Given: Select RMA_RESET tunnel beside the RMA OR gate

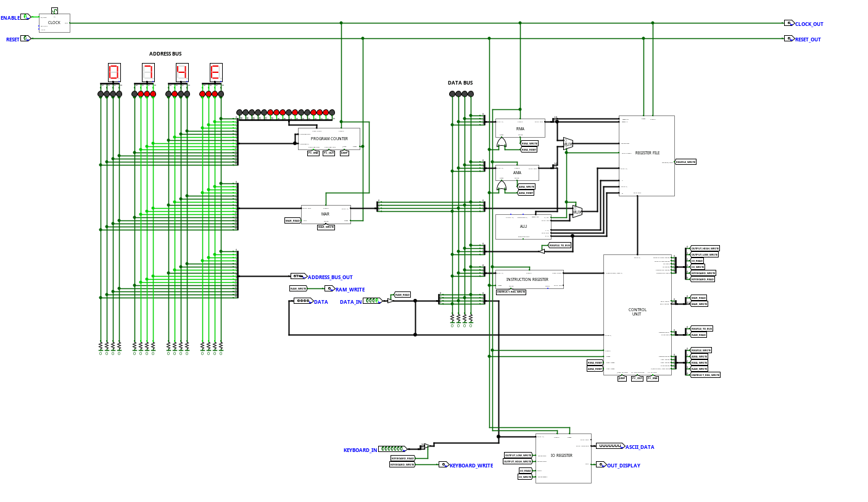Looking at the screenshot, I should pyautogui.click(x=529, y=149).
